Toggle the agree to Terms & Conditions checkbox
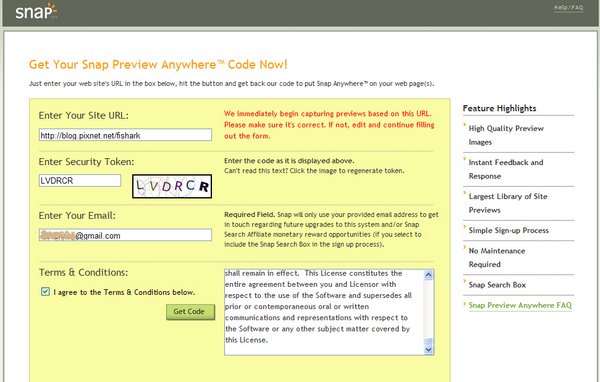This screenshot has width=600, height=382. pos(45,292)
